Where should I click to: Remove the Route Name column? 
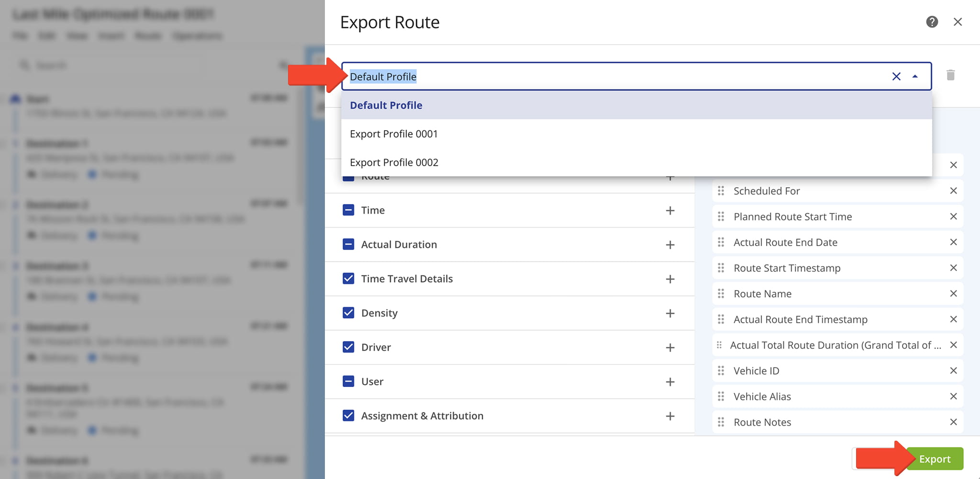(953, 294)
